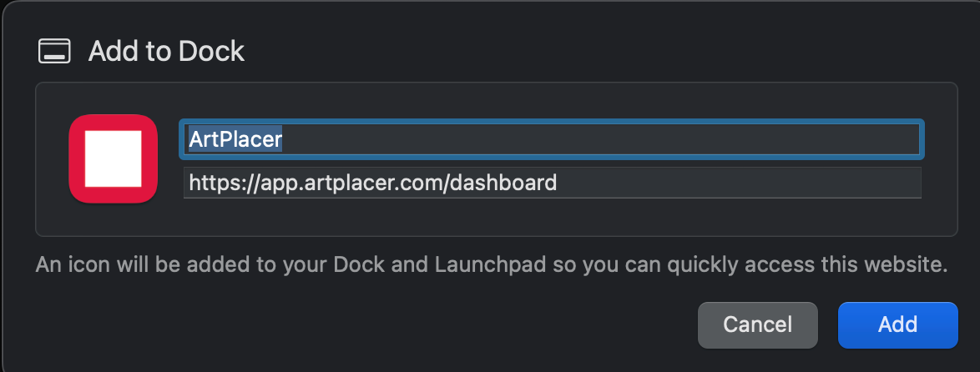Click the Add button
980x372 pixels.
click(x=897, y=324)
